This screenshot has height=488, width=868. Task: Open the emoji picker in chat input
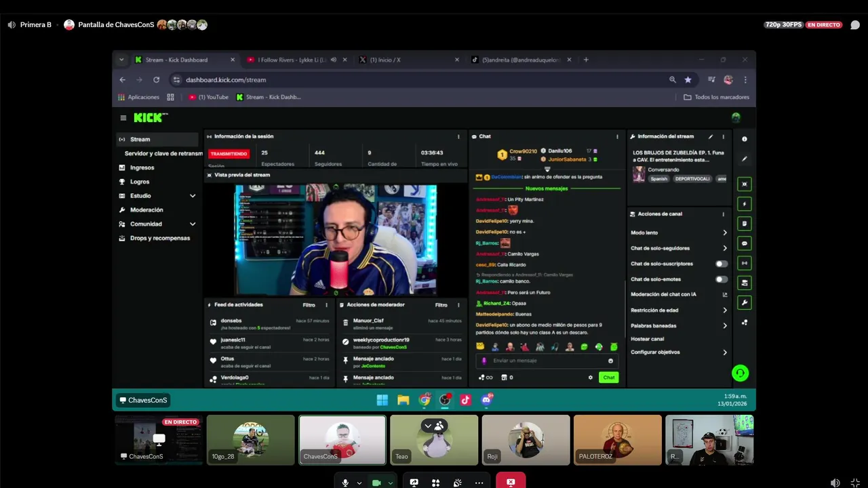610,361
